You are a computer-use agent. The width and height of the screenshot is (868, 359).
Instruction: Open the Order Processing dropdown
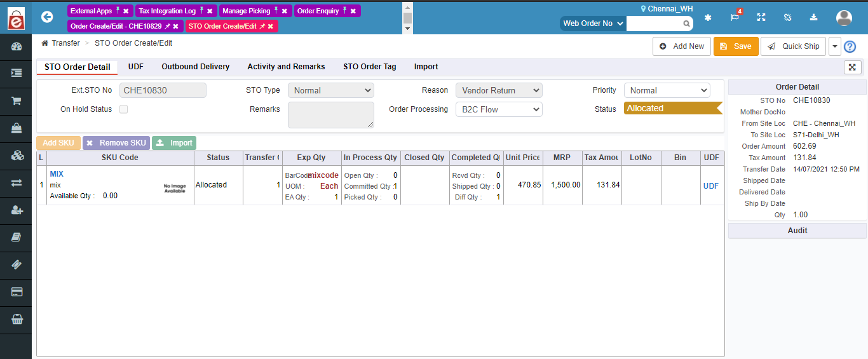499,109
